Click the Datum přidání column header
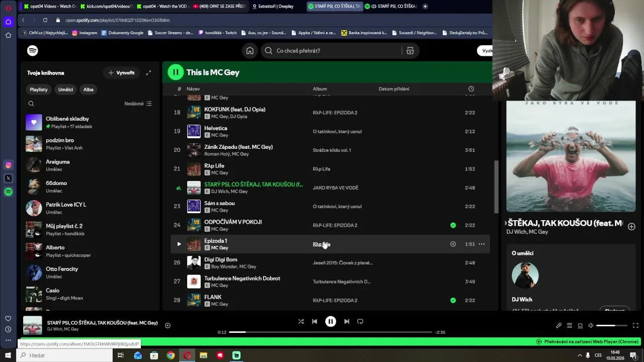Screen dimensions: 644x362 [394, 89]
